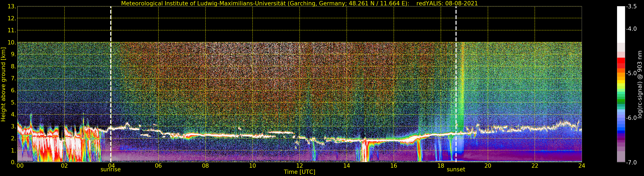Click the '08' time axis tick label
The height and width of the screenshot is (176, 644).
click(205, 166)
